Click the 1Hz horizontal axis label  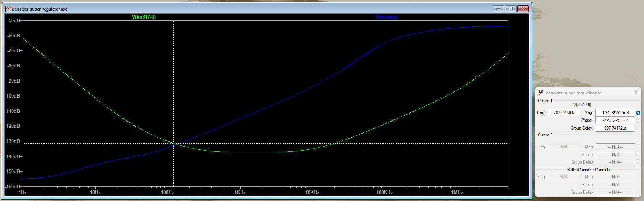coord(23,192)
